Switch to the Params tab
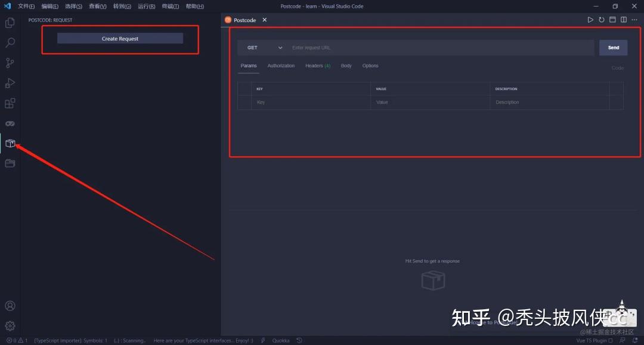The height and width of the screenshot is (345, 644). (x=249, y=66)
